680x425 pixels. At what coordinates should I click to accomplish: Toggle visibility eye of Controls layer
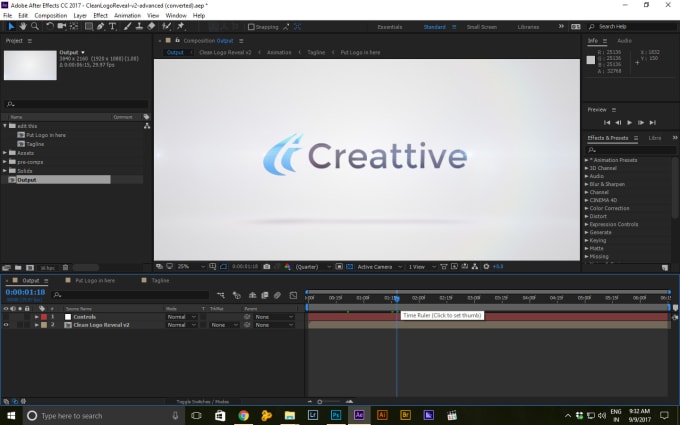pyautogui.click(x=6, y=317)
